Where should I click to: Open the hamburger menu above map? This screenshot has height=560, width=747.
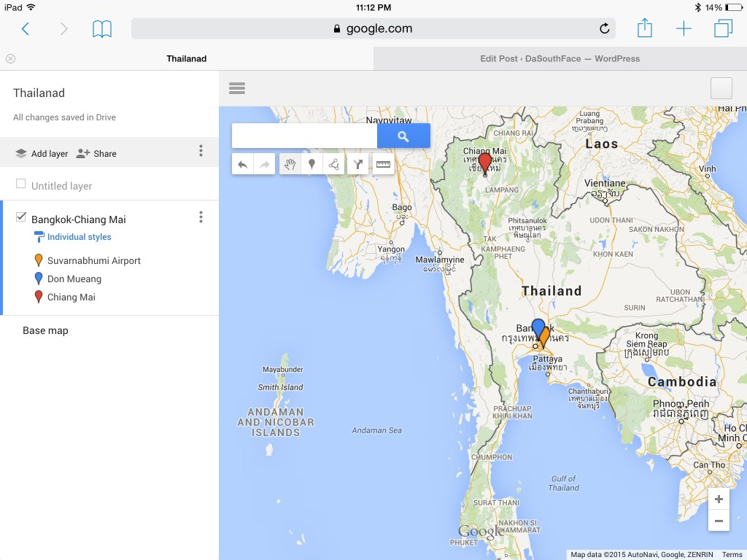[237, 88]
